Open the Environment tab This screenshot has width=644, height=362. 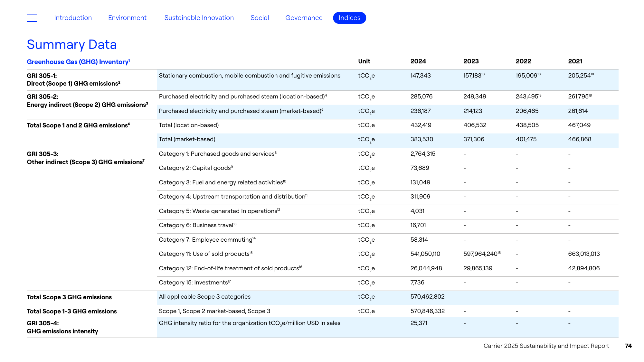127,18
